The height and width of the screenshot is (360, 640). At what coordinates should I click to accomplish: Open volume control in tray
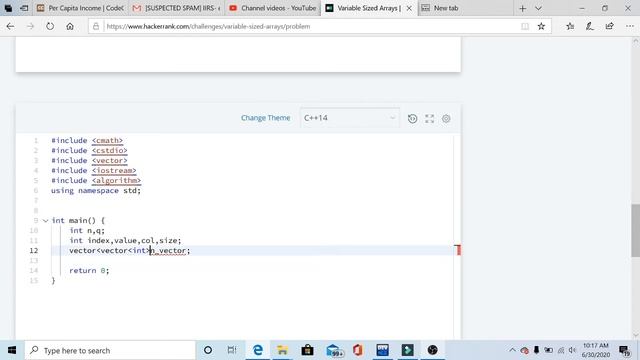click(x=572, y=350)
